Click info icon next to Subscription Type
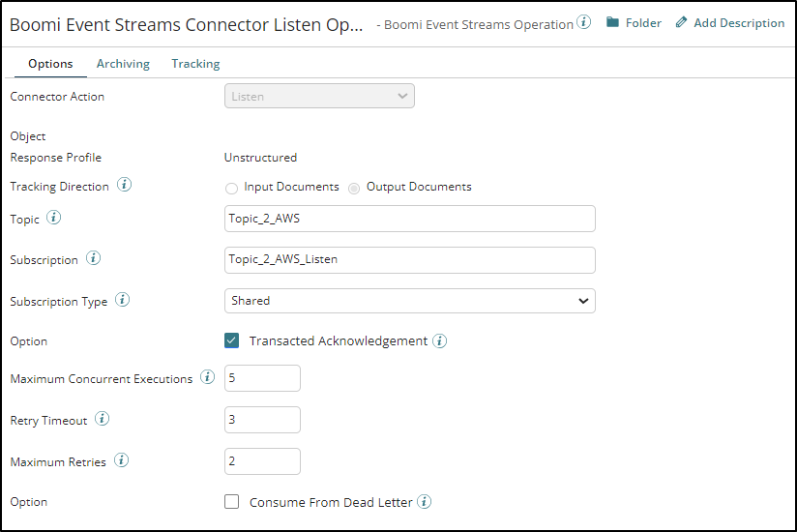The image size is (797, 532). tap(123, 300)
